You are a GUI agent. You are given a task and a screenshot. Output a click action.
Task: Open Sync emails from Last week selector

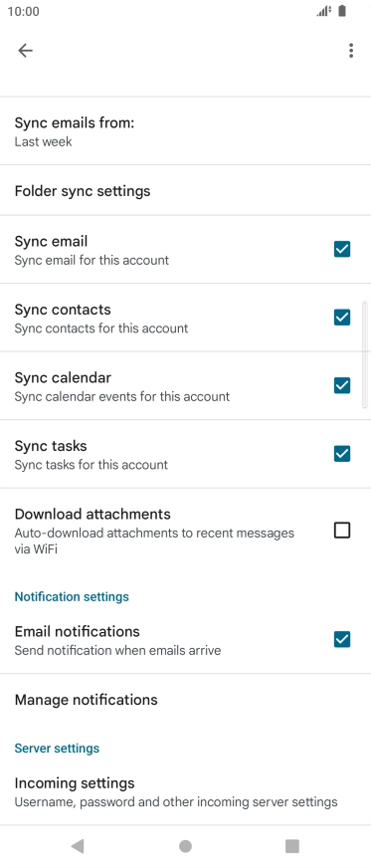click(185, 131)
